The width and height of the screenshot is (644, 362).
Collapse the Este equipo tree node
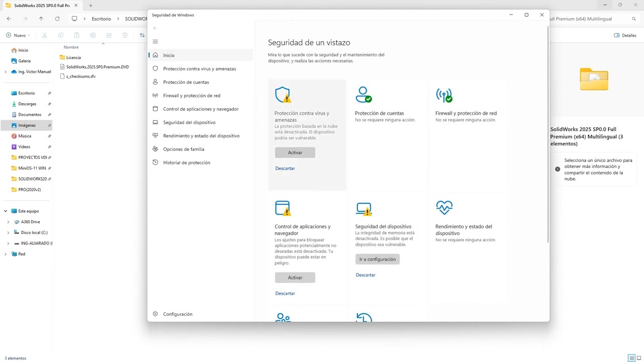click(x=6, y=211)
